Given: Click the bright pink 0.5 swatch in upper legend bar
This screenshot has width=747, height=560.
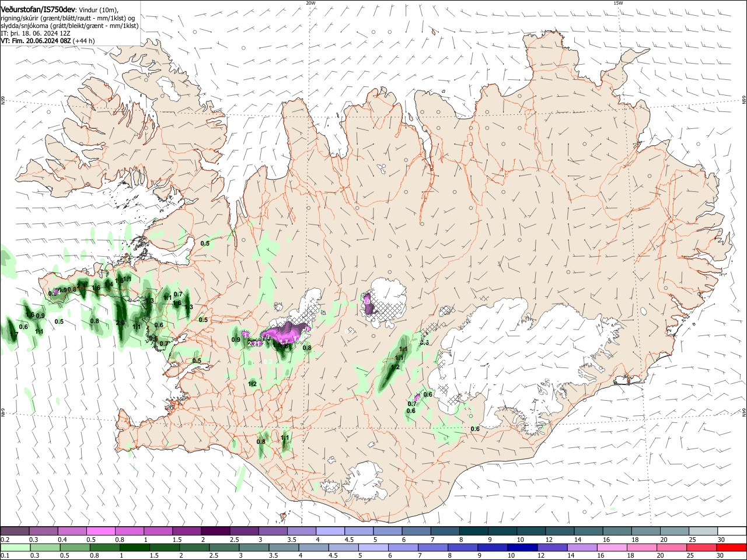Looking at the screenshot, I should click(x=101, y=531).
